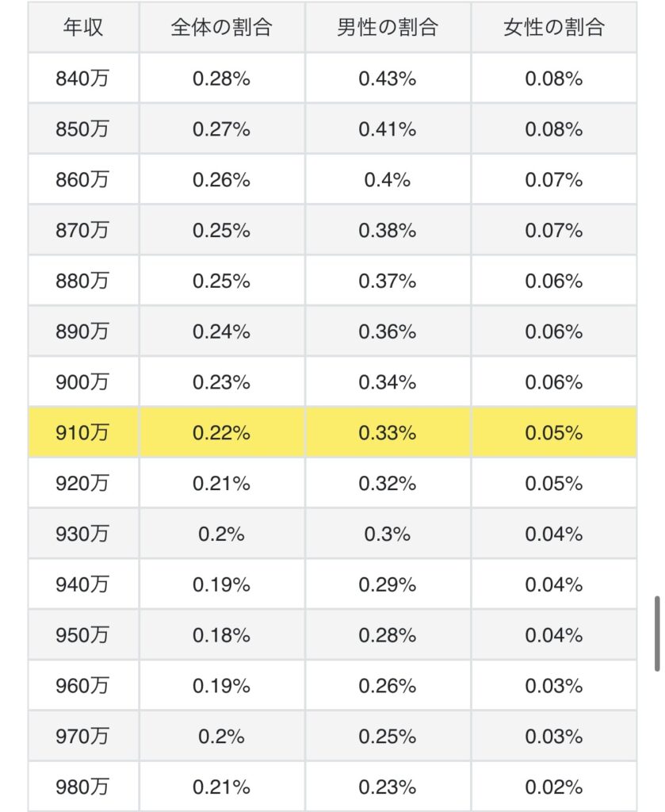Click the 女性の割合 column header
Image resolution: width=665 pixels, height=812 pixels.
pyautogui.click(x=554, y=27)
